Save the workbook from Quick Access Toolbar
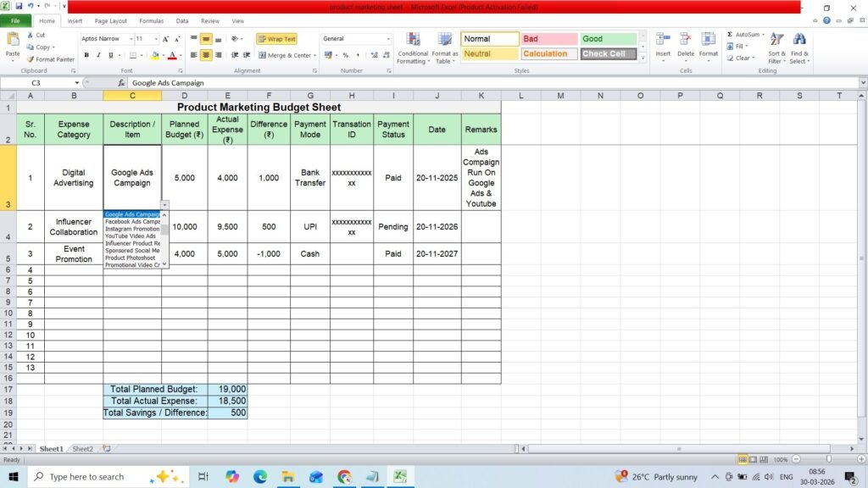 click(19, 6)
